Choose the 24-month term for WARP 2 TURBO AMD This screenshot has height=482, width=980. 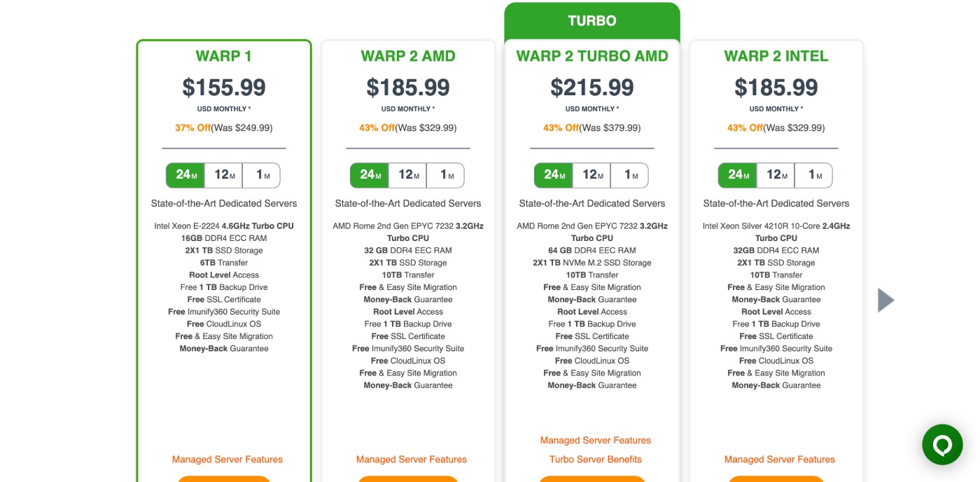click(552, 175)
